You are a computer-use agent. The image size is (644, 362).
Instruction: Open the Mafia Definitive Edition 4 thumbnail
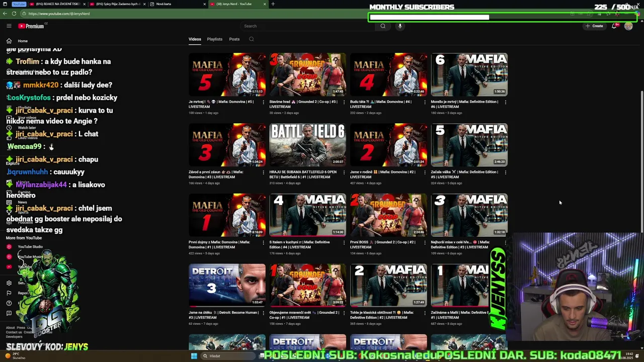307,215
